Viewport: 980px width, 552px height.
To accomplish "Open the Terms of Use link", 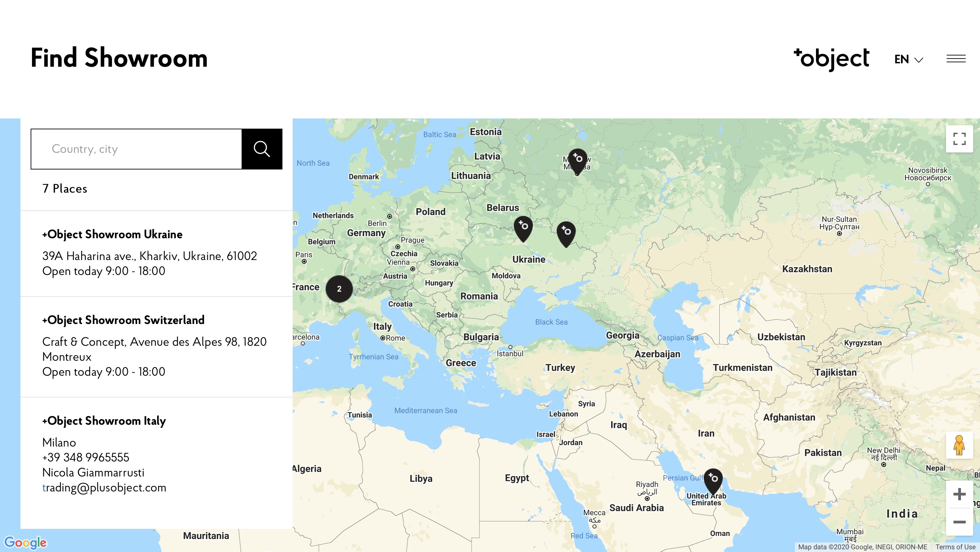I will tap(955, 547).
